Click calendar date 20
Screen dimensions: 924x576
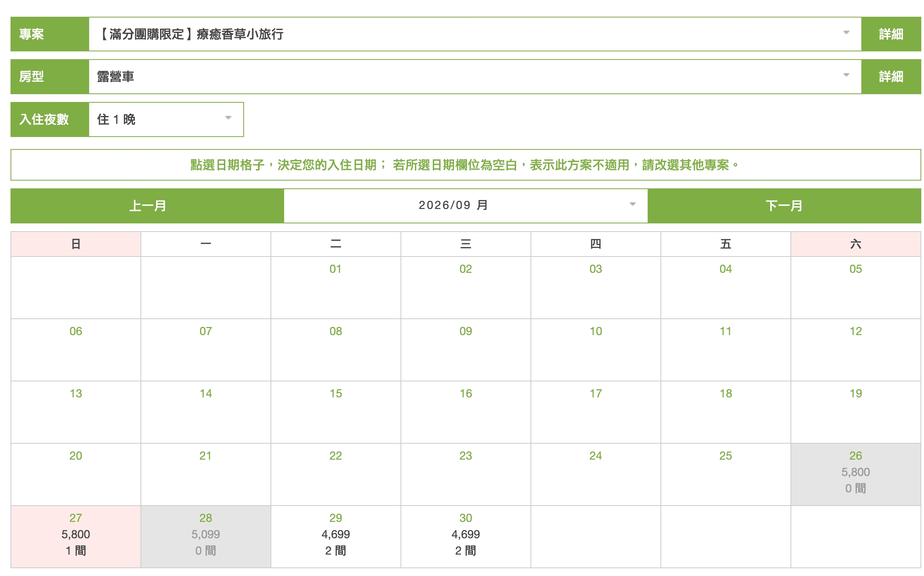[x=76, y=474]
